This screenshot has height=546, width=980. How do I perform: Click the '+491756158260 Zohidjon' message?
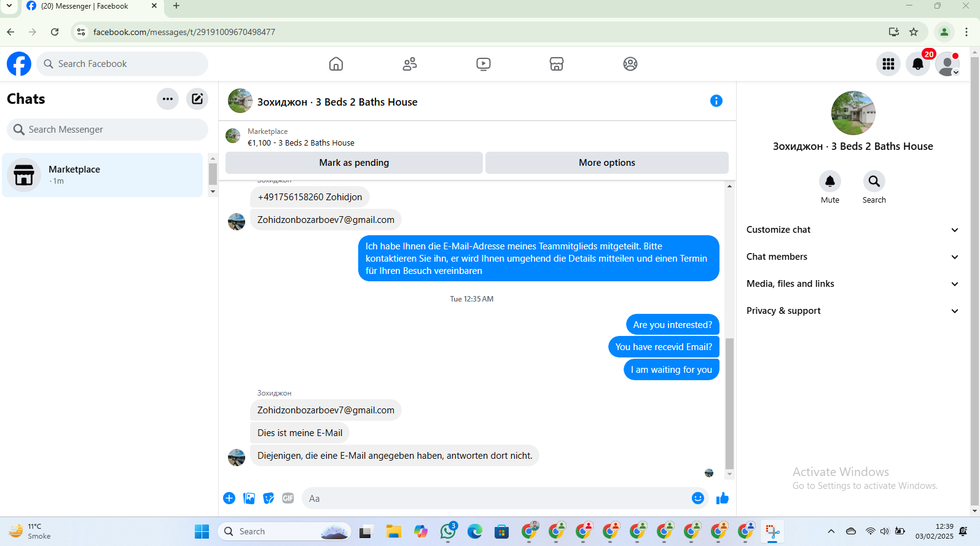click(310, 197)
